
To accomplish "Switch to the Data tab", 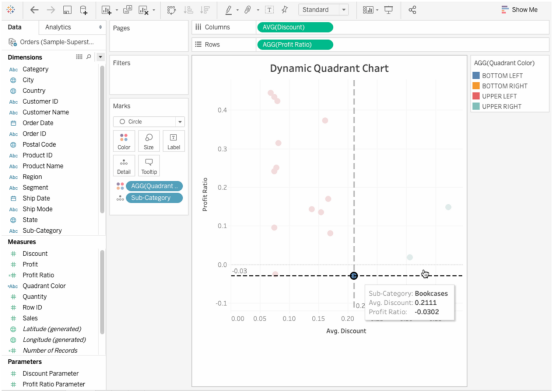I will pos(14,27).
